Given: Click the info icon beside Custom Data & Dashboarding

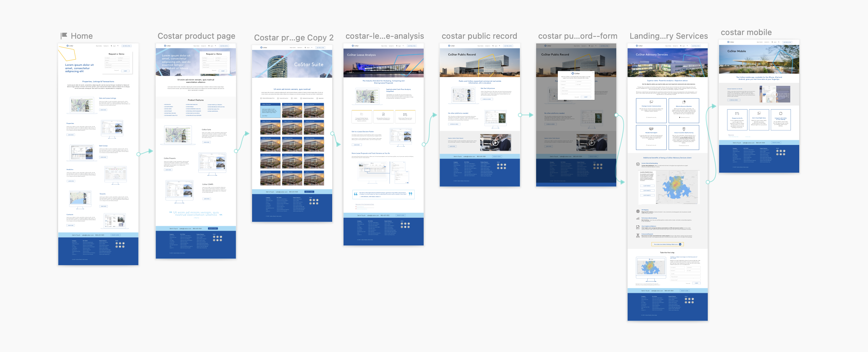Looking at the screenshot, I should [638, 164].
